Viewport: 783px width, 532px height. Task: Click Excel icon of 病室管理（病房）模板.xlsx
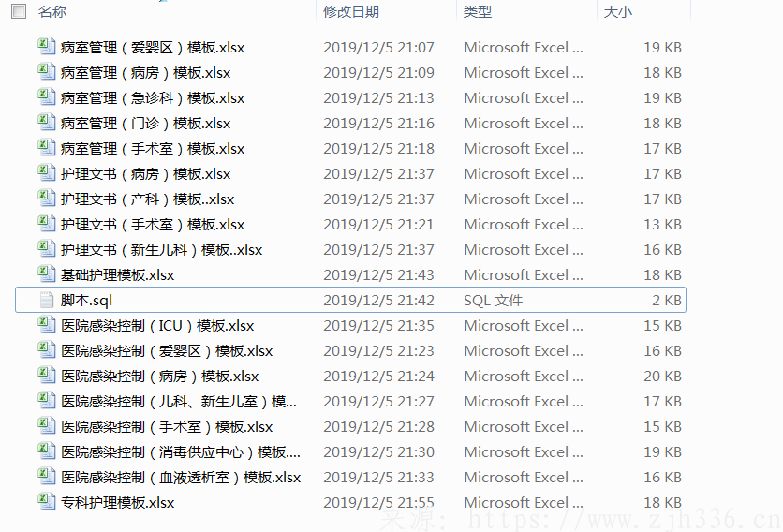pos(47,72)
